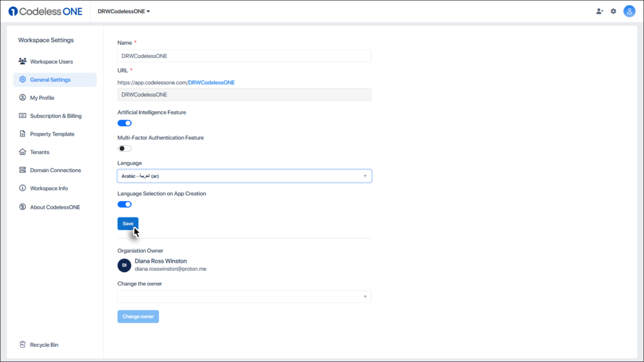
Task: Click the Subscription & Billing icon
Action: 23,116
